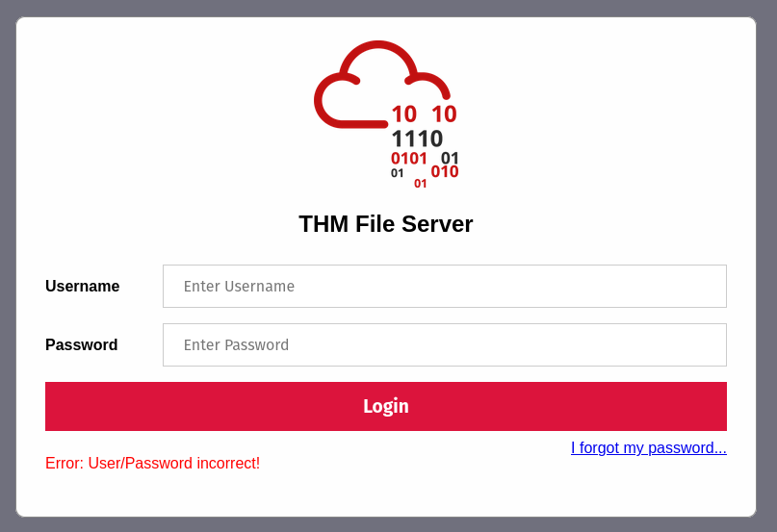Click the right red "10" digits in logo

click(444, 114)
